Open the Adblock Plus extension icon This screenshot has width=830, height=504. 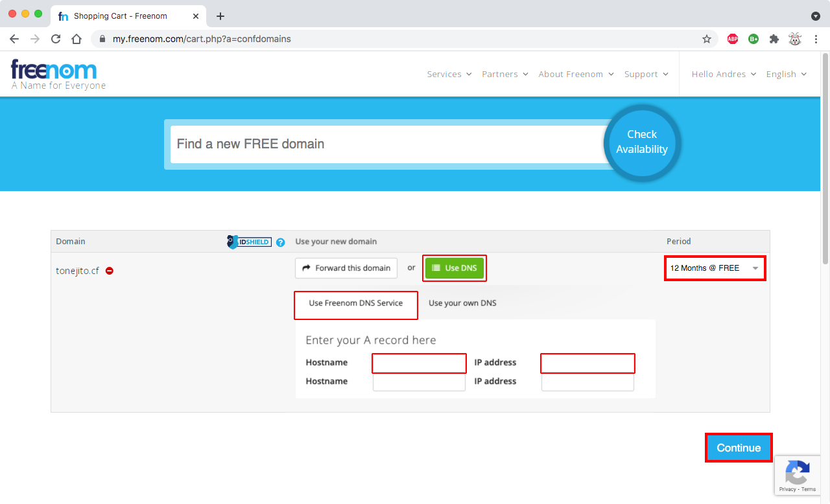point(733,39)
